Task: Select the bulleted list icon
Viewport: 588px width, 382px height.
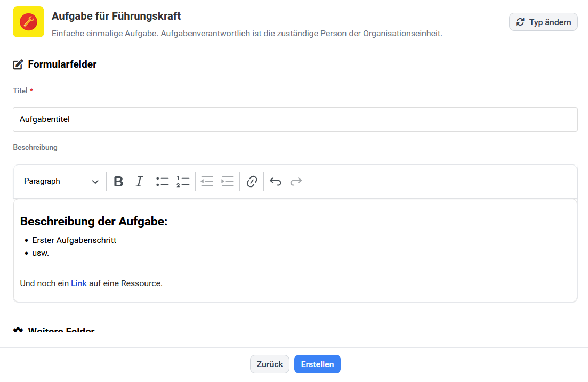Action: point(163,181)
